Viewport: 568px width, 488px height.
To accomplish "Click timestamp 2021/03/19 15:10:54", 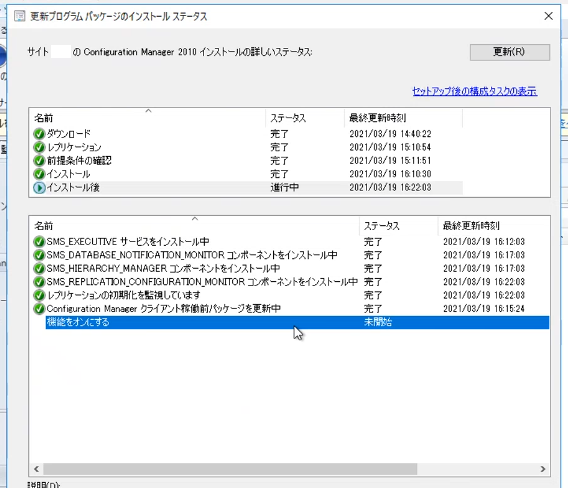I will (x=390, y=147).
